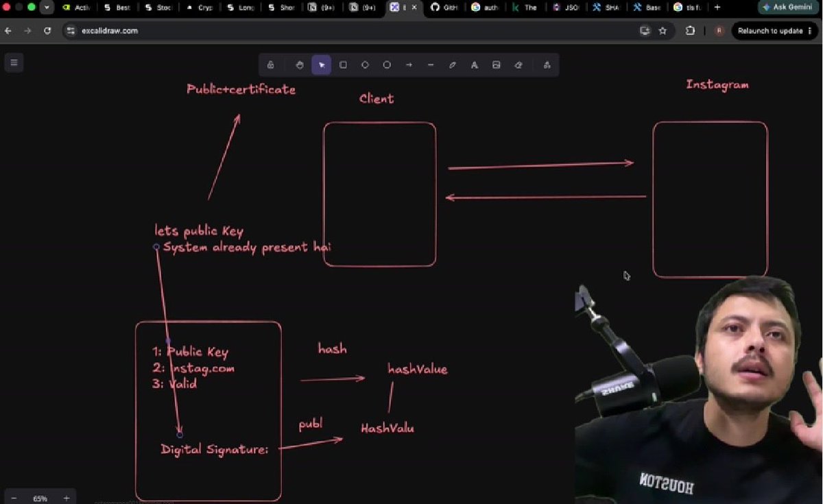
Task: Go back with browser back arrow
Action: tap(8, 31)
